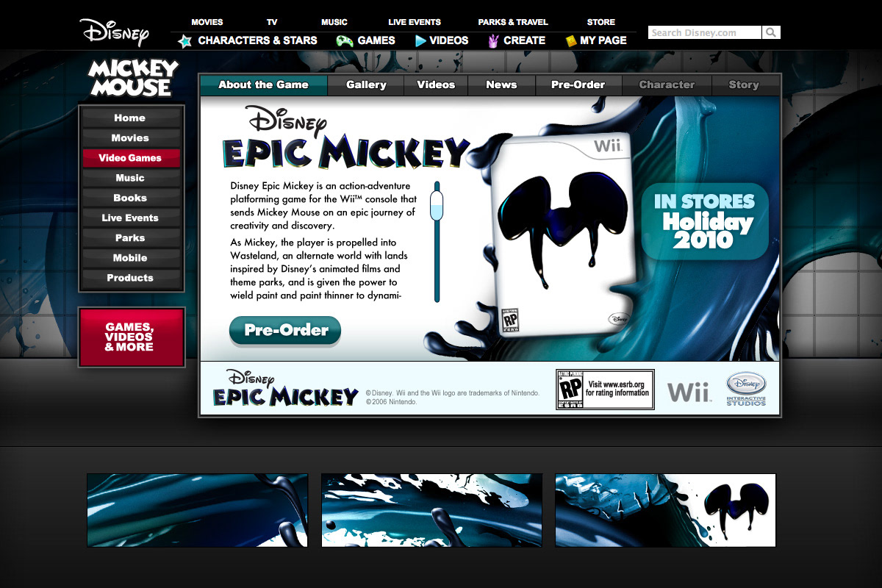882x588 pixels.
Task: Click the Disney logo in header
Action: click(x=115, y=32)
